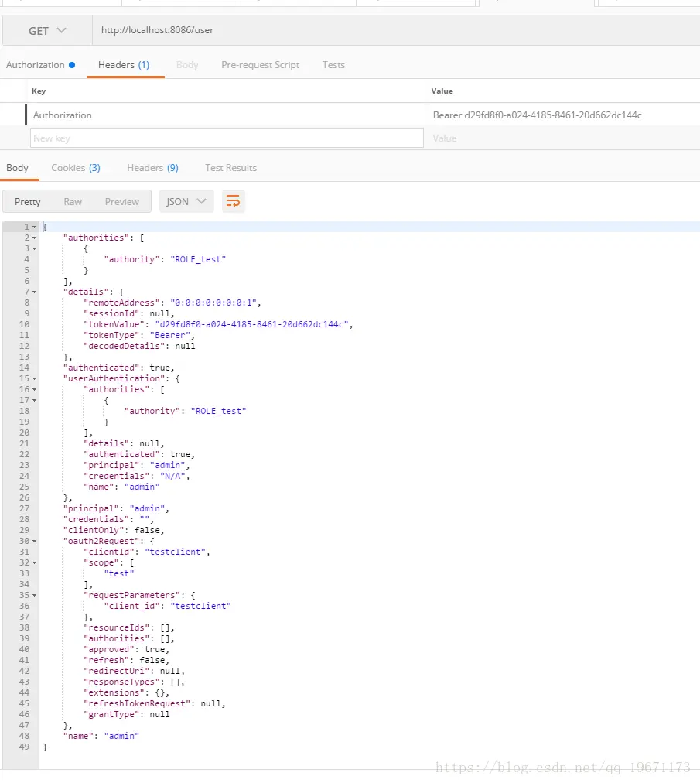Click the "extensions" key on line 44

[114, 692]
